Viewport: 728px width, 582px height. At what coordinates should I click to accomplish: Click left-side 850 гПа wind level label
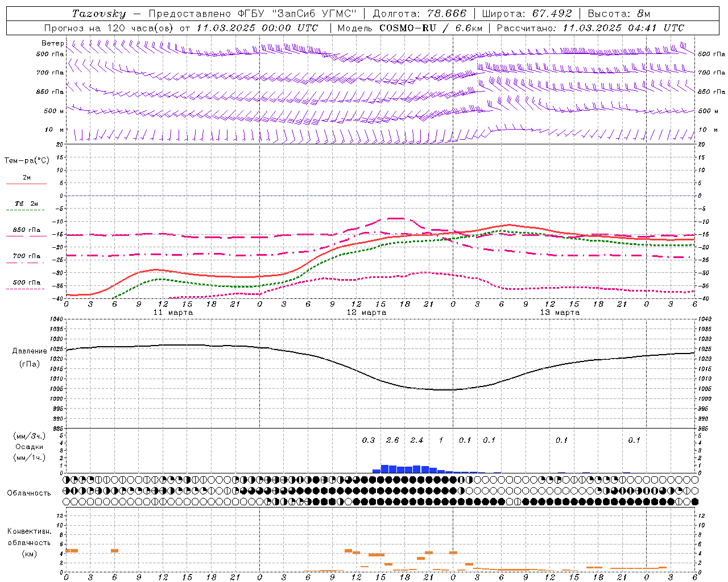point(50,92)
